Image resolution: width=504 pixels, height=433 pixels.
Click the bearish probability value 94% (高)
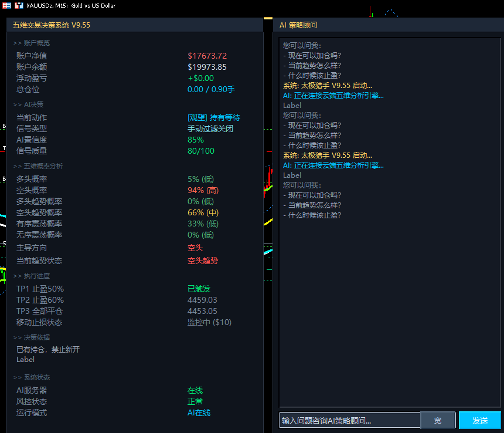(x=203, y=190)
